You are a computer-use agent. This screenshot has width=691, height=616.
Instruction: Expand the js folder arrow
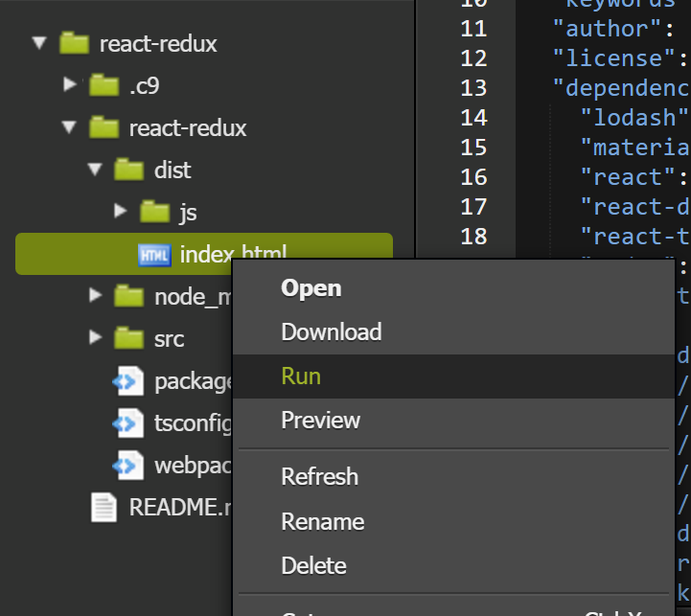[121, 211]
